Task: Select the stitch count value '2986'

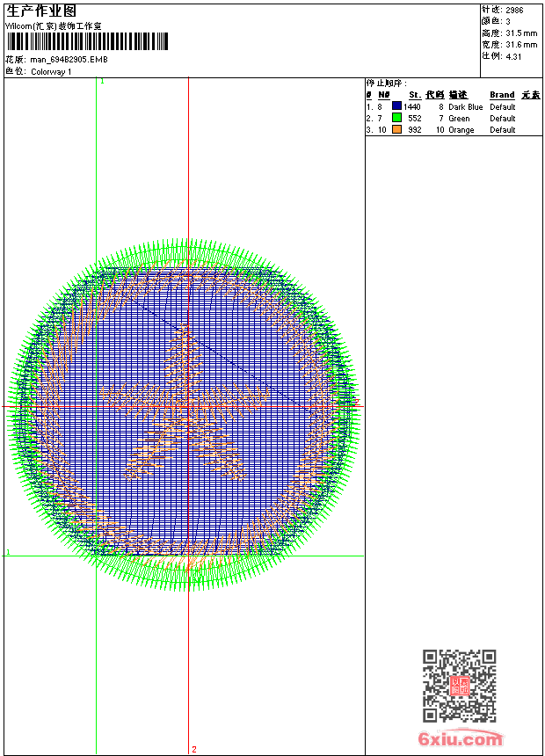Action: (x=514, y=11)
